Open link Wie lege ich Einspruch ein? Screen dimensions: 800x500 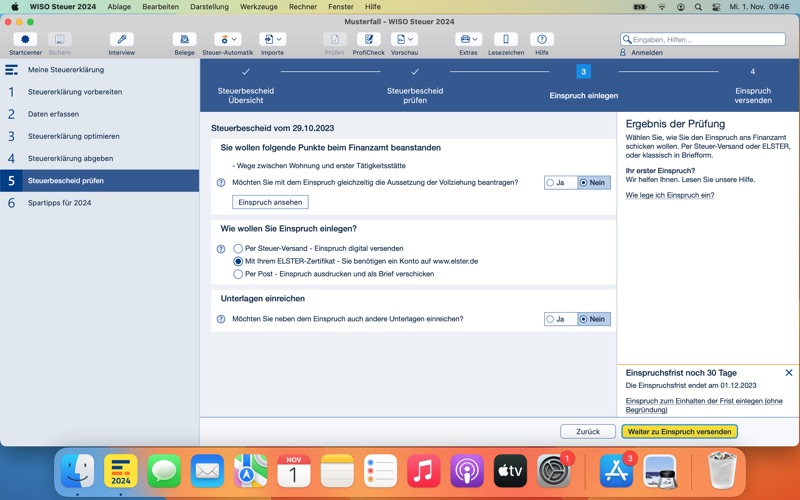coord(669,195)
